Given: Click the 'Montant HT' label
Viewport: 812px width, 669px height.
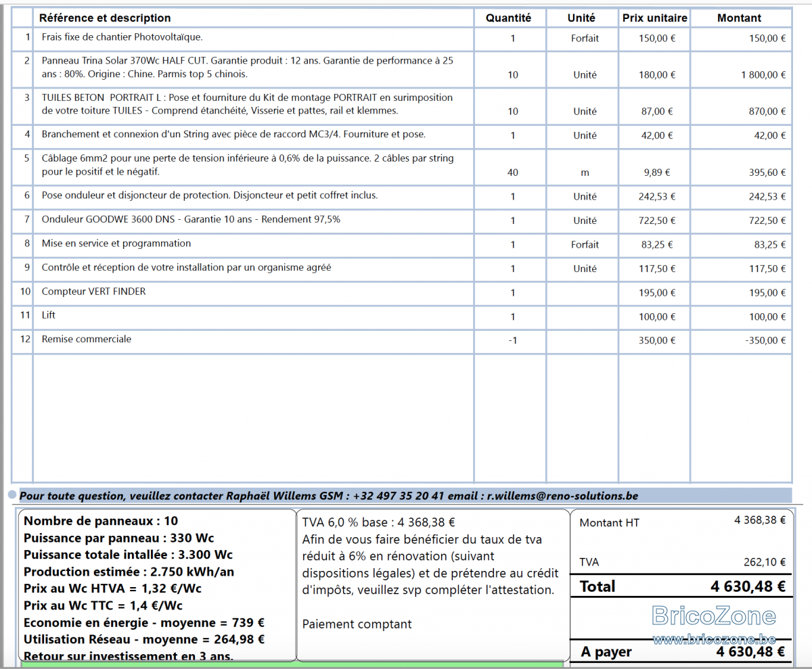Looking at the screenshot, I should click(x=609, y=522).
